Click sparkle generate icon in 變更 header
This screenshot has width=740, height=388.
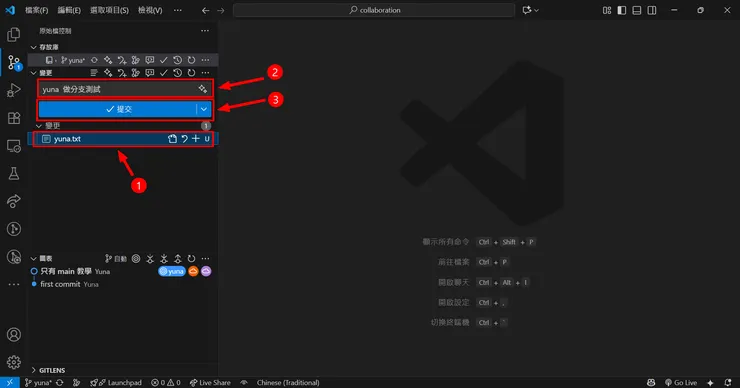108,73
